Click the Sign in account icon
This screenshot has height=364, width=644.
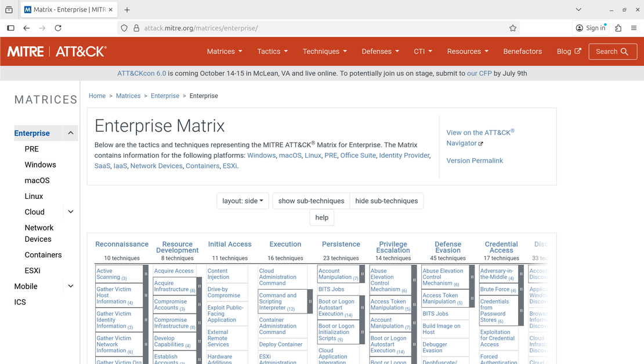coord(579,28)
